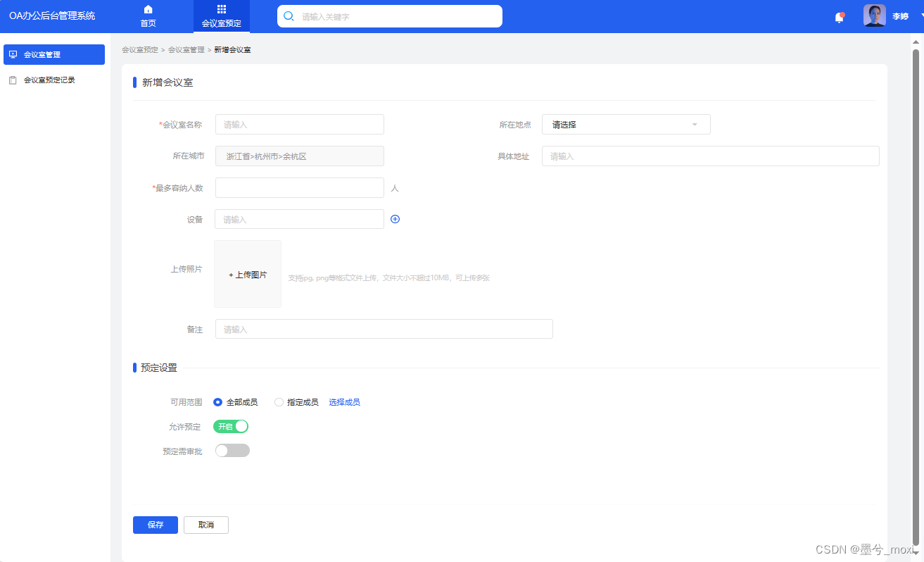Turn off the 允许预定 switch
Screen dimensions: 924x562
231,426
